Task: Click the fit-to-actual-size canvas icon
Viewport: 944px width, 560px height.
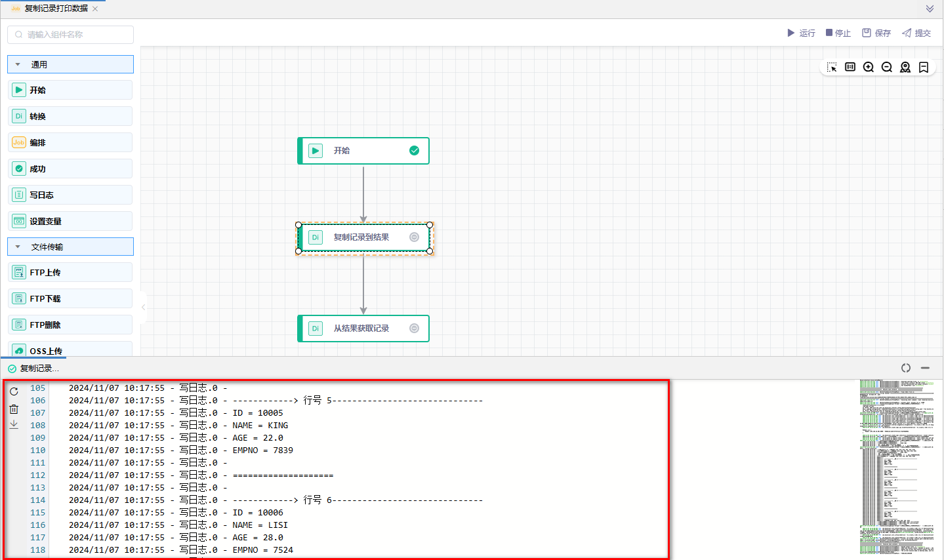Action: [850, 67]
